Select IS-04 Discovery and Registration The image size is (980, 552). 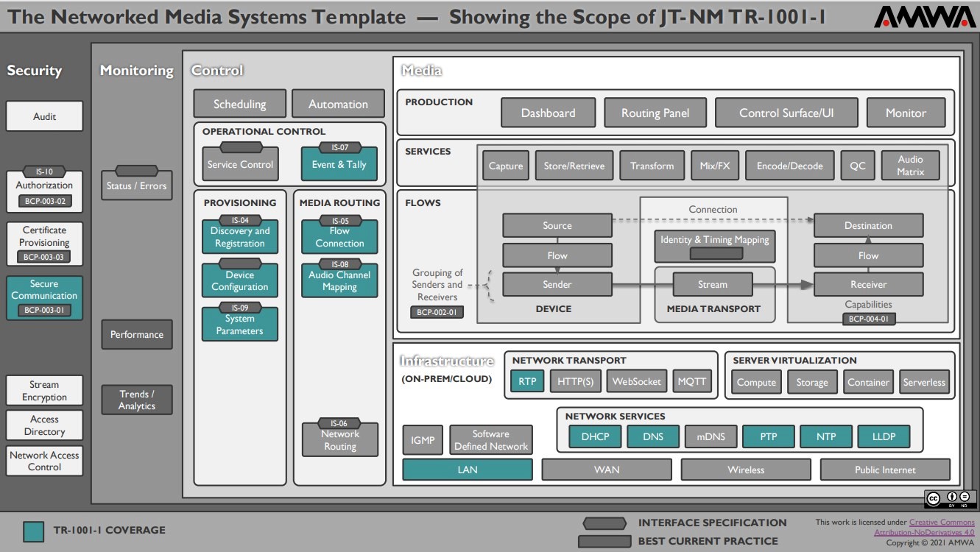240,236
